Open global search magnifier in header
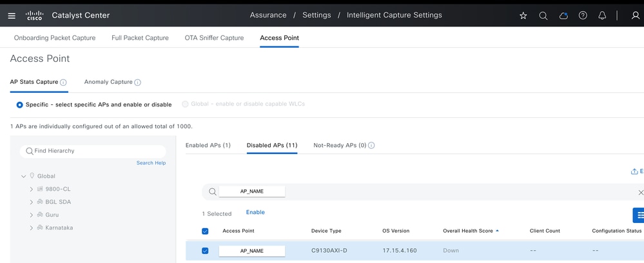Screen dimensions: 644x263 [x=543, y=15]
